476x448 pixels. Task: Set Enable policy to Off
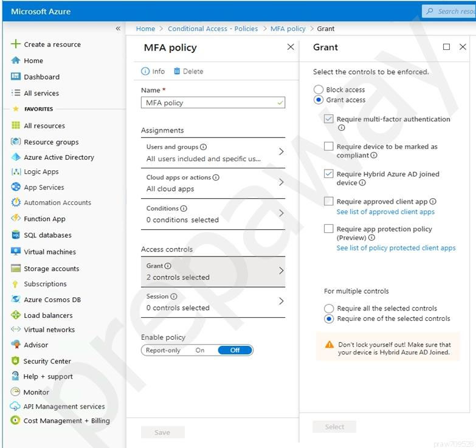pyautogui.click(x=235, y=350)
